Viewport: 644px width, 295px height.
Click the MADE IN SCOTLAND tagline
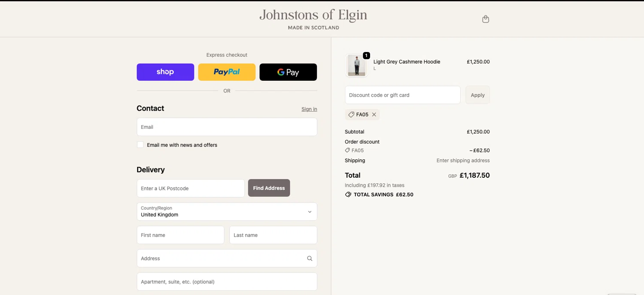pos(313,27)
